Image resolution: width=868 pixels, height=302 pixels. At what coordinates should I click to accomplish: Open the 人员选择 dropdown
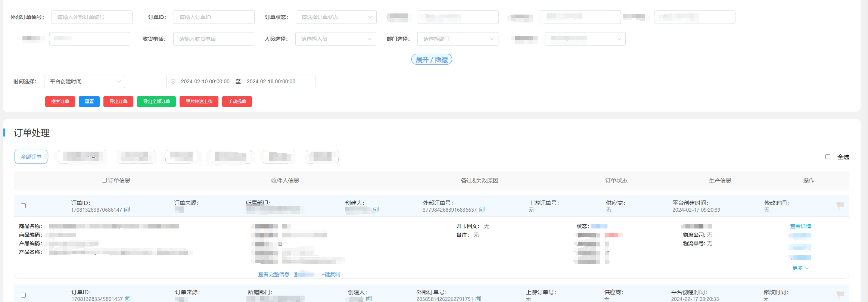click(x=336, y=39)
